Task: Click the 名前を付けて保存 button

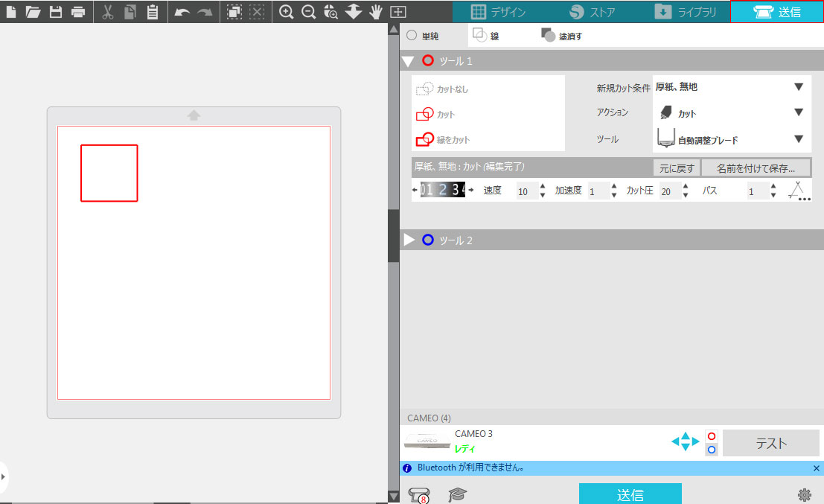Action: tap(755, 168)
